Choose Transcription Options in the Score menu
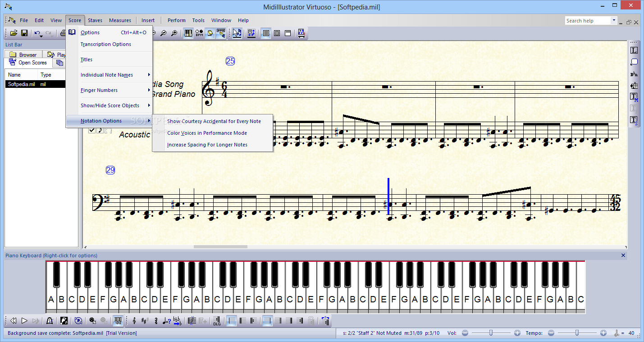Screen dimensions: 644x342 tap(110, 44)
